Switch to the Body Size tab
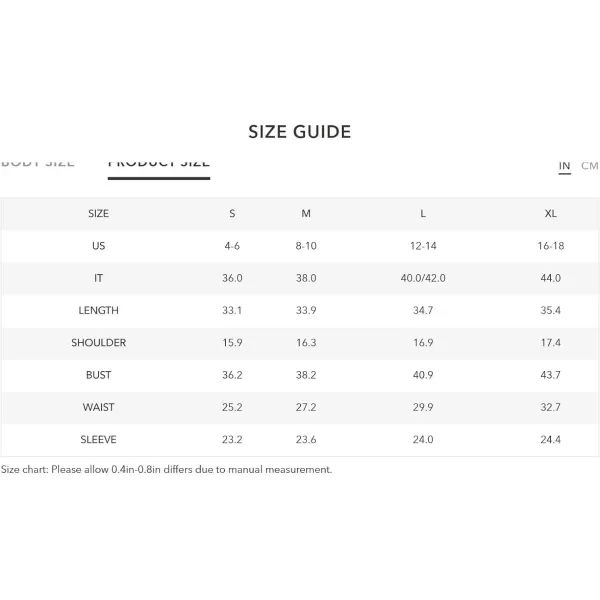 (x=38, y=163)
